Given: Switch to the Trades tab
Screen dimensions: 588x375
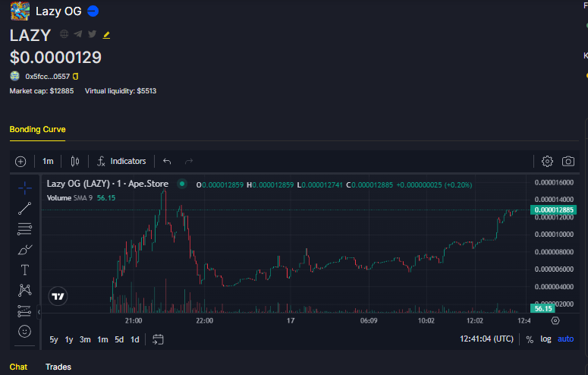Looking at the screenshot, I should tap(58, 367).
